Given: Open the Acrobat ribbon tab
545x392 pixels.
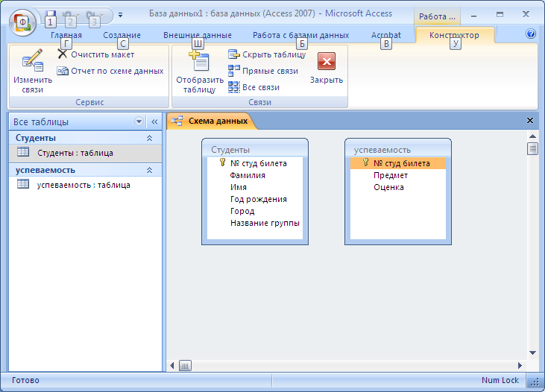Looking at the screenshot, I should (x=385, y=35).
